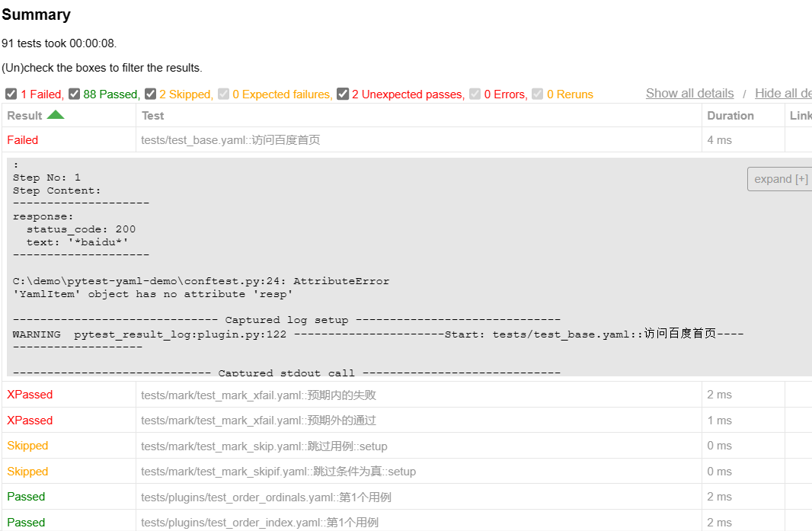The width and height of the screenshot is (812, 531).
Task: Click the '2 Skipped' filter label
Action: pyautogui.click(x=186, y=94)
